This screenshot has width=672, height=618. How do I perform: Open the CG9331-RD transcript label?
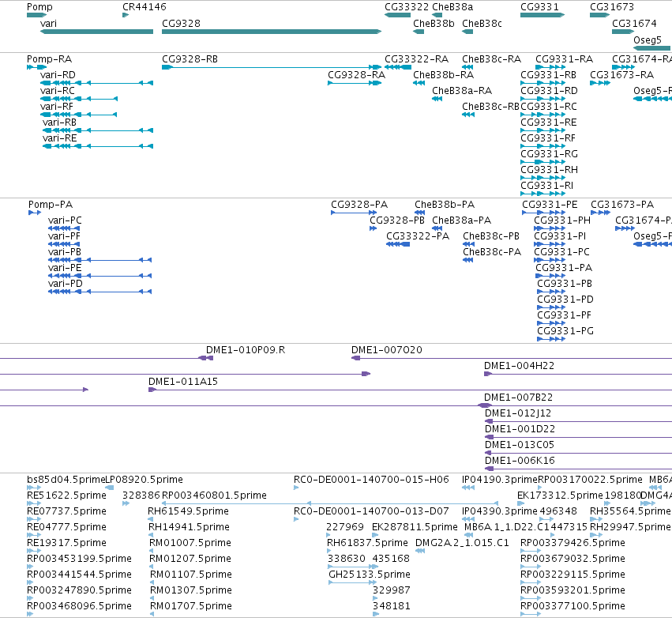click(x=549, y=91)
